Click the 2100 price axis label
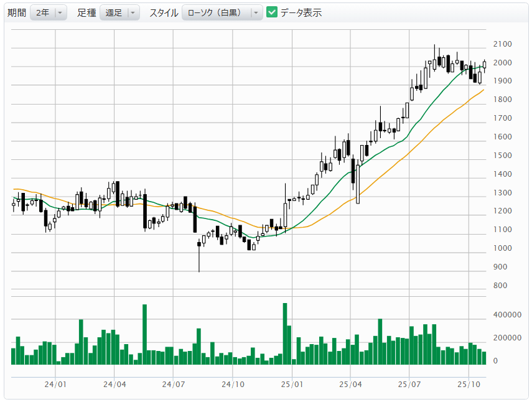 tap(502, 44)
